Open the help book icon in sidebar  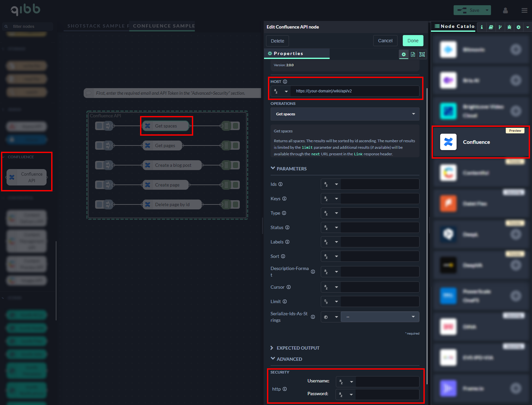pos(491,27)
